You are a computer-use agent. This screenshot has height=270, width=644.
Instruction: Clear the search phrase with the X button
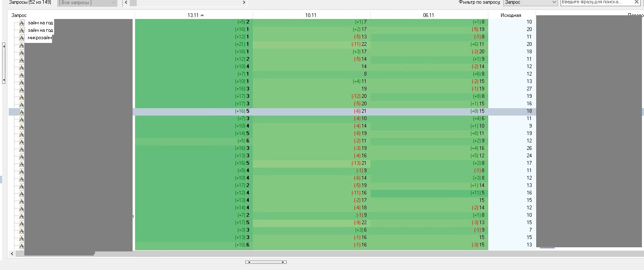point(637,2)
